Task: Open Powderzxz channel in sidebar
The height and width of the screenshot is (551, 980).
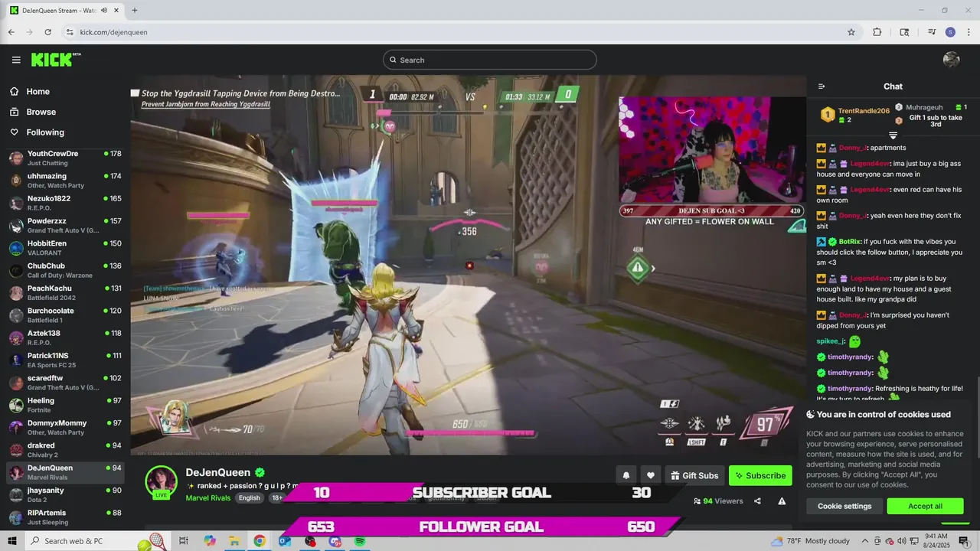Action: click(x=65, y=226)
